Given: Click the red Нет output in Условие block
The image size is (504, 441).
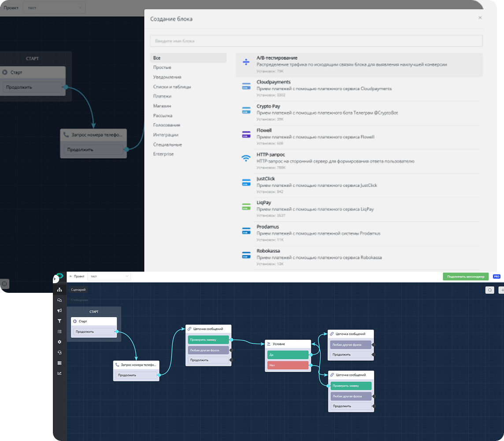Looking at the screenshot, I should tap(288, 365).
